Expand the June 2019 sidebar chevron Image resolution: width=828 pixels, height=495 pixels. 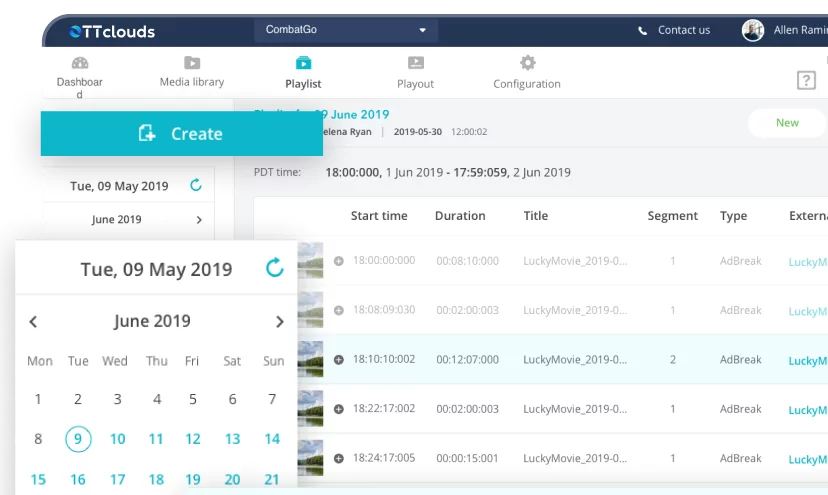[x=199, y=220]
